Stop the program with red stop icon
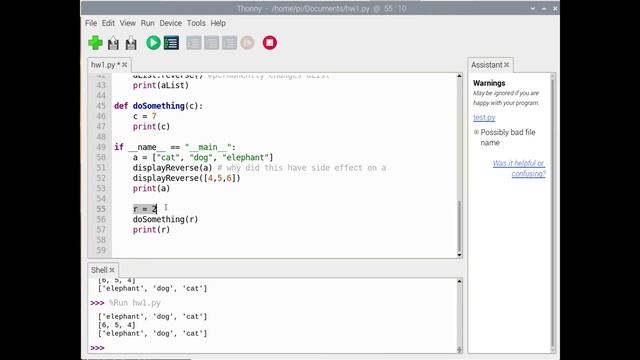The image size is (640, 360). pos(269,43)
